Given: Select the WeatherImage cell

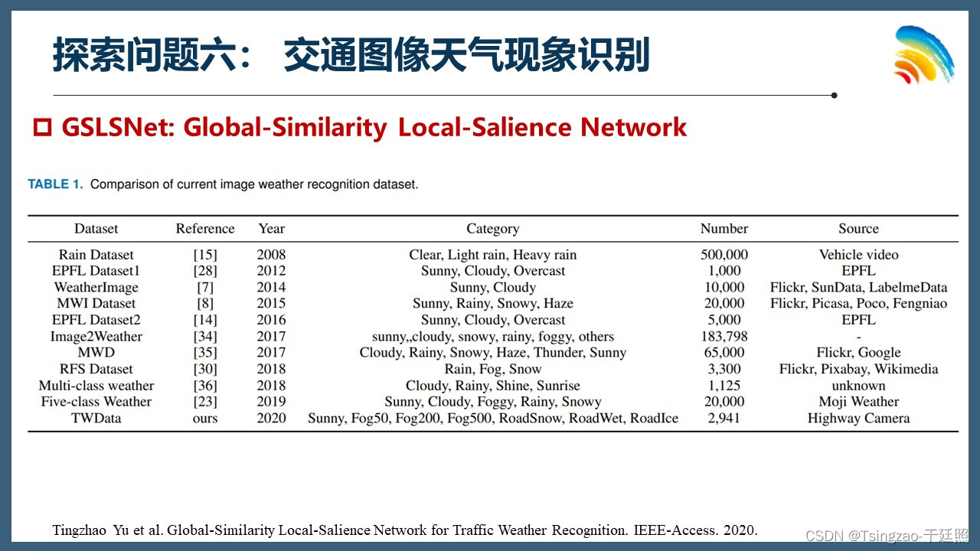Looking at the screenshot, I should tap(96, 288).
